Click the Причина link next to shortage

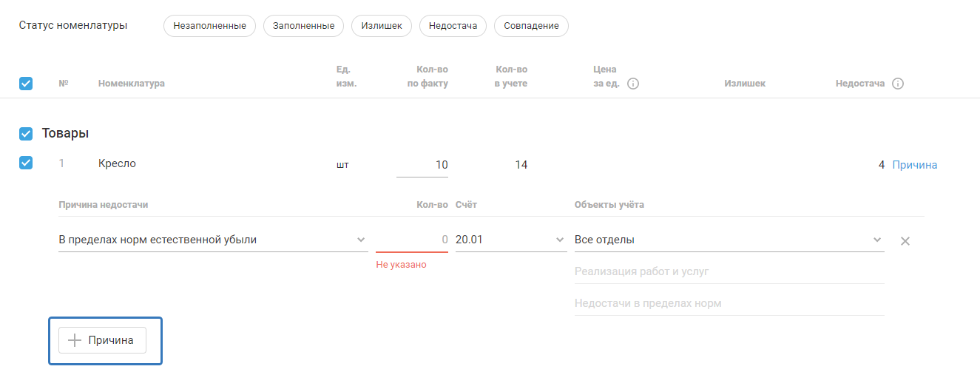(x=915, y=165)
